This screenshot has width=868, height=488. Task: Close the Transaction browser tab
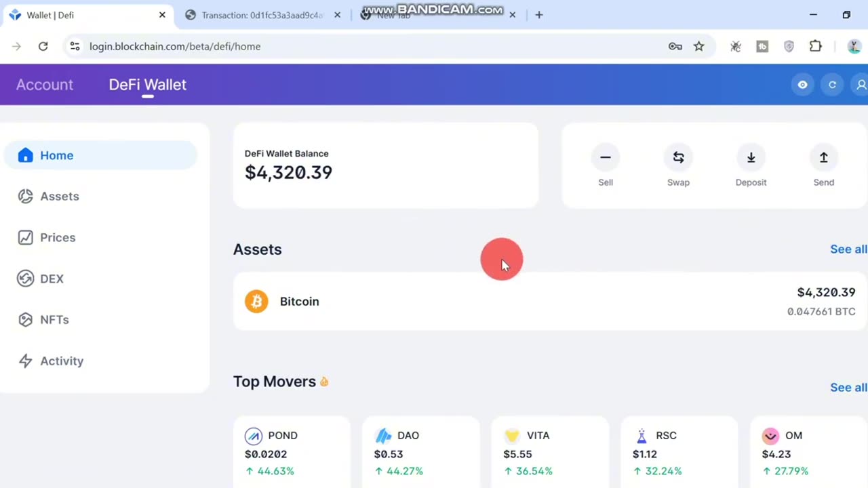pos(337,15)
